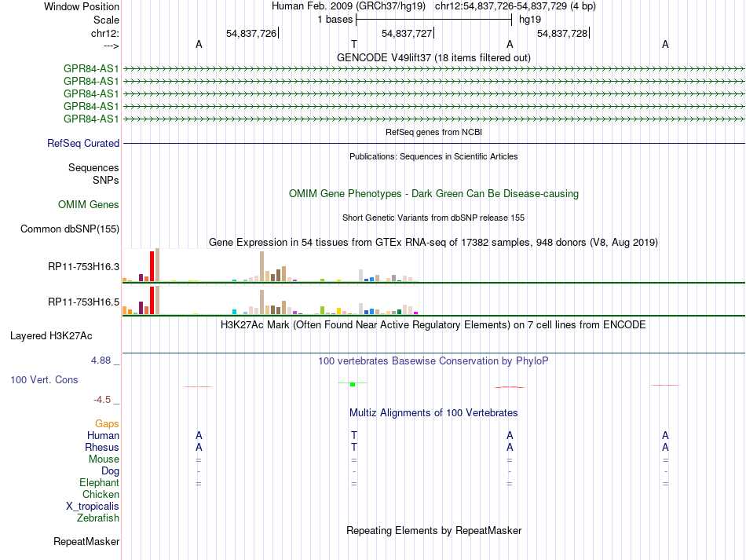Click the SNPs track label

106,181
